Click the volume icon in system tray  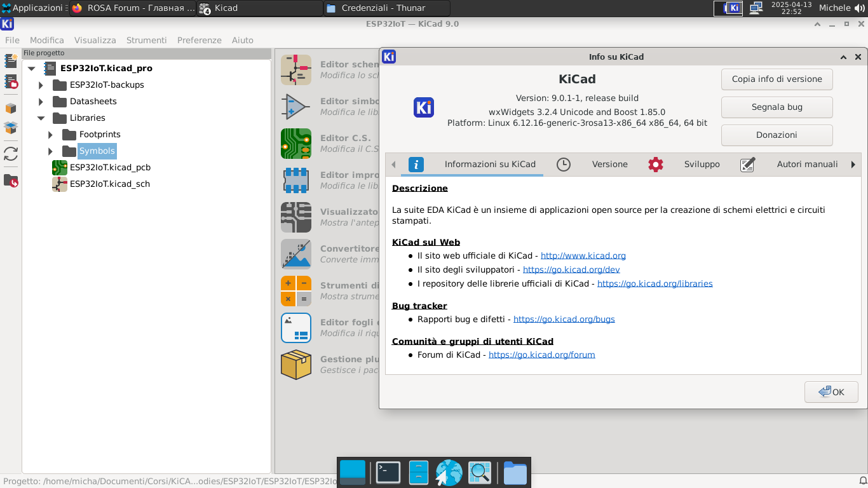point(860,8)
